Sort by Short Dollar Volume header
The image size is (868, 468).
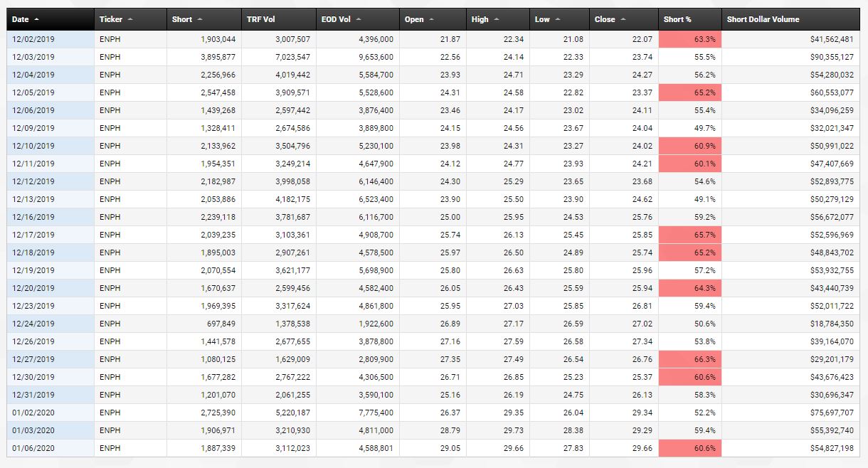tap(763, 19)
